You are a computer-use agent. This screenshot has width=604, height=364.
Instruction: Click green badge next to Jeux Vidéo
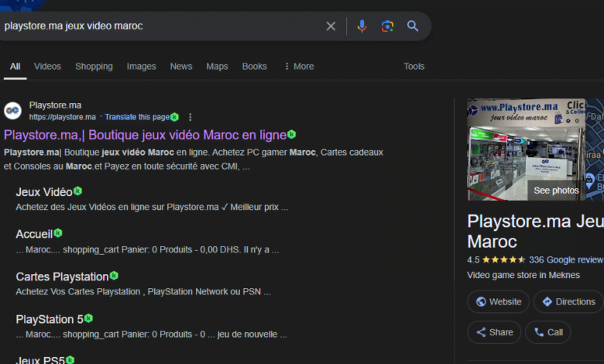pyautogui.click(x=77, y=191)
